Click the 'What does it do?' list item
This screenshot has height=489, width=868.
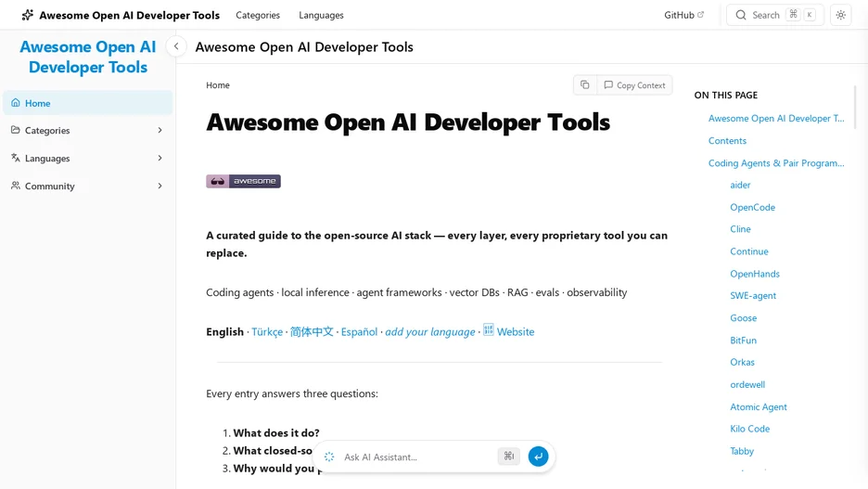coord(276,433)
